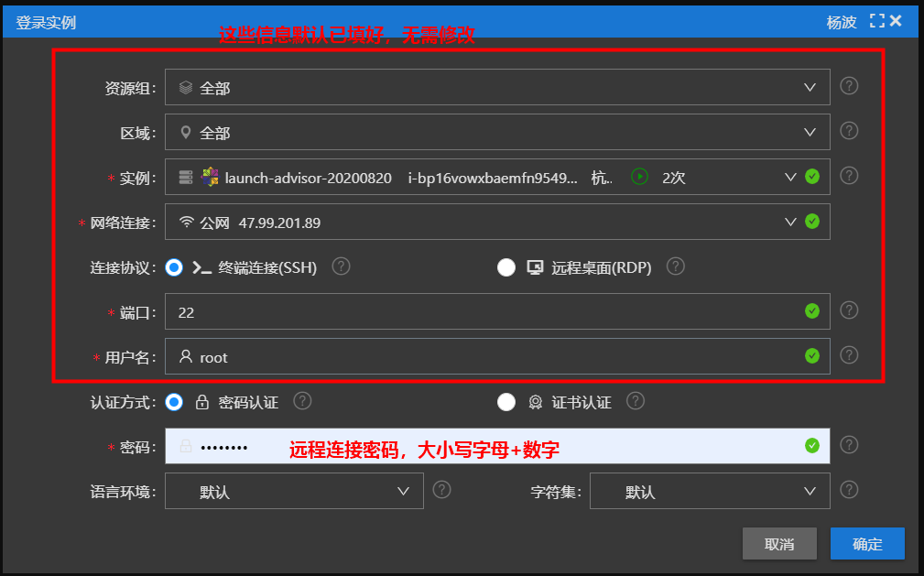Click help icon beside 端口 field
The image size is (924, 576).
tap(849, 310)
